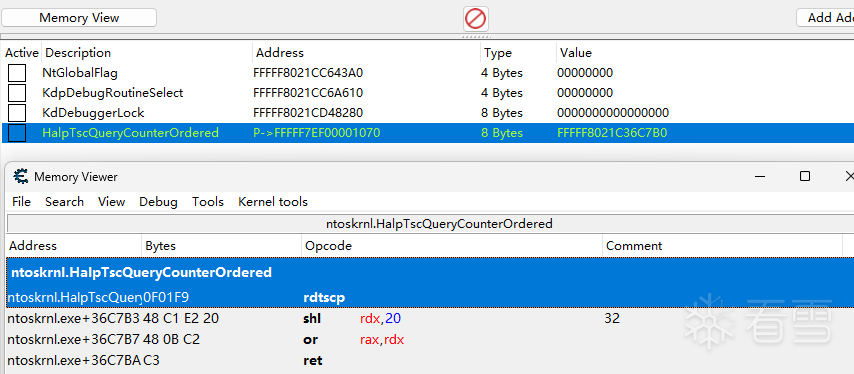Click the Type column header
854x374 pixels.
[x=498, y=53]
